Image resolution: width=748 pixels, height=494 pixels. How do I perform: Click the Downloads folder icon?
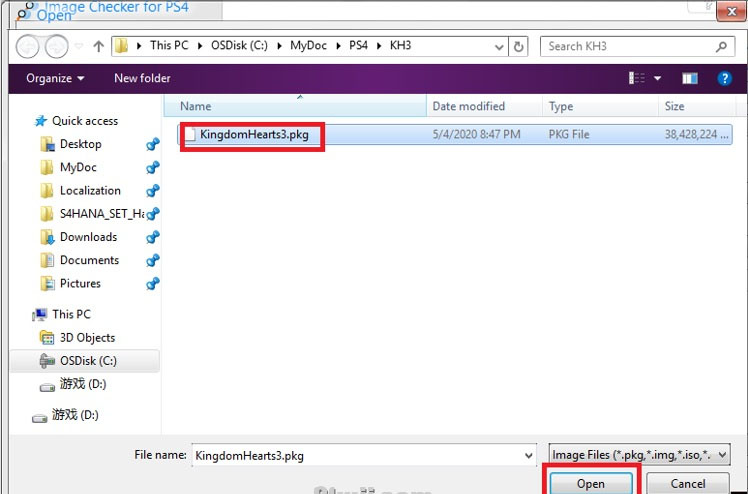pos(47,237)
